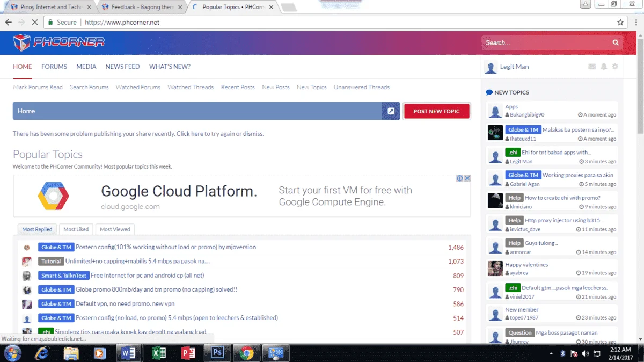This screenshot has width=644, height=362.
Task: Go back with the browser back arrow
Action: click(9, 23)
